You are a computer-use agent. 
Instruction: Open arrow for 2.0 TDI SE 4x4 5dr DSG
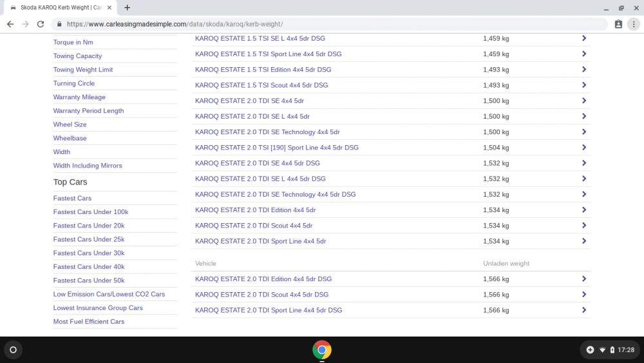[x=584, y=163]
